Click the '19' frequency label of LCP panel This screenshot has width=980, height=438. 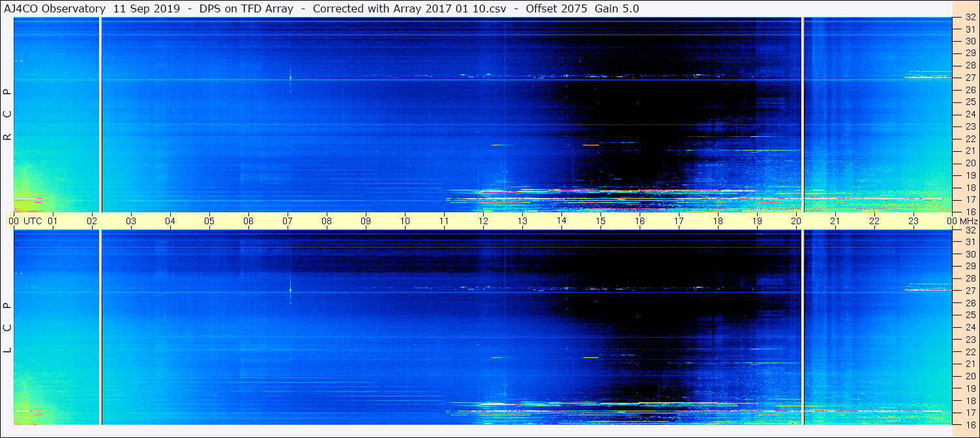click(970, 388)
